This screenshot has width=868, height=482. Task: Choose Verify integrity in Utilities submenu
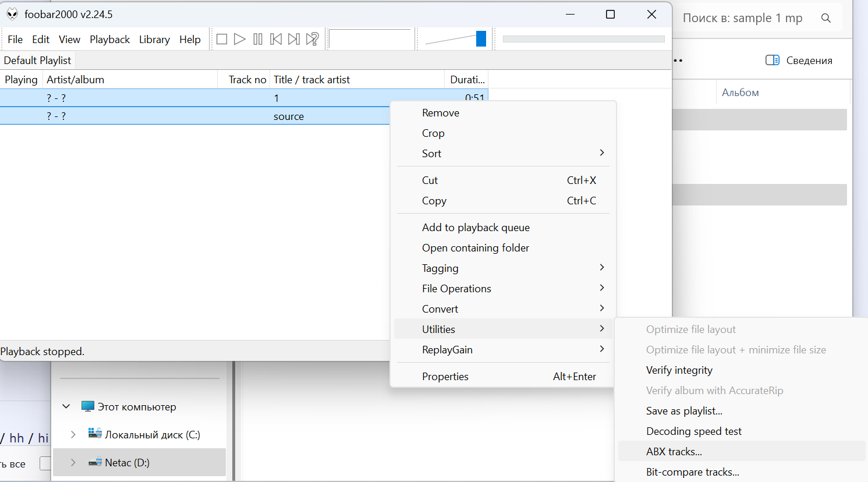pos(742,370)
